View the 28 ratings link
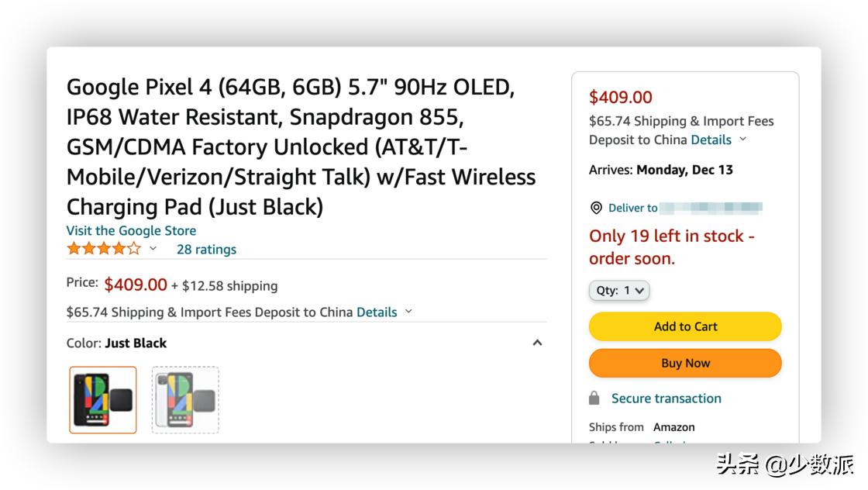 (206, 249)
